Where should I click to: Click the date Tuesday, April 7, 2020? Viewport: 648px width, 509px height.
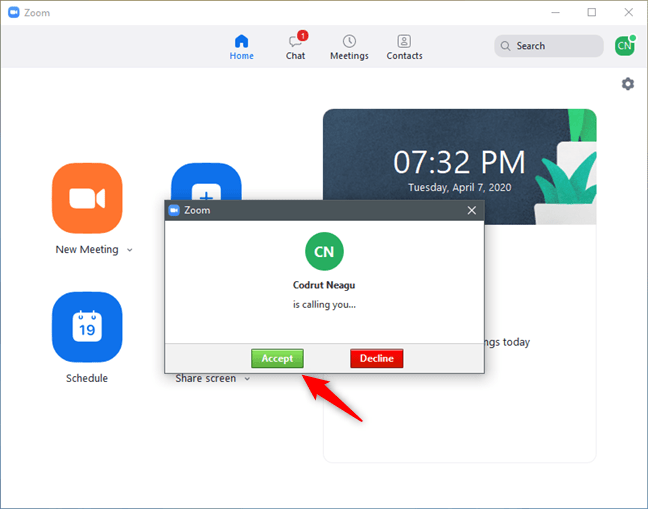point(460,188)
